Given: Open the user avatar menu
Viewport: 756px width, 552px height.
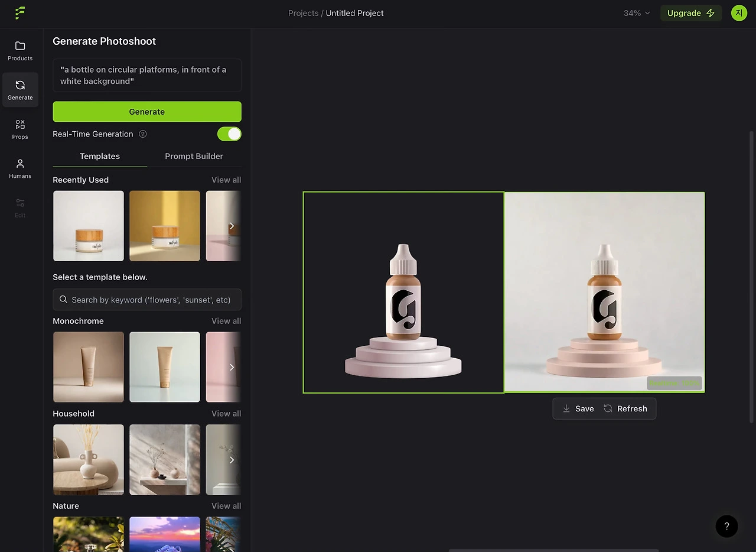Looking at the screenshot, I should pos(739,13).
